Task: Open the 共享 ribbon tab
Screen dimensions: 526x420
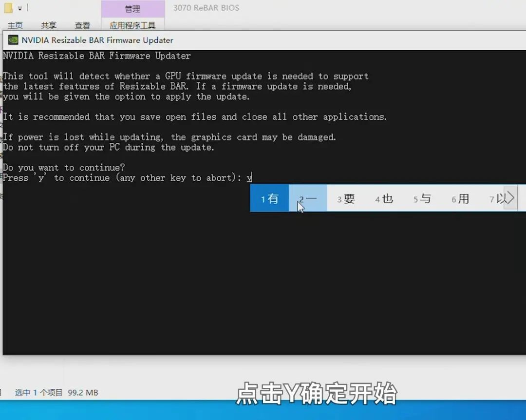Action: click(x=49, y=25)
